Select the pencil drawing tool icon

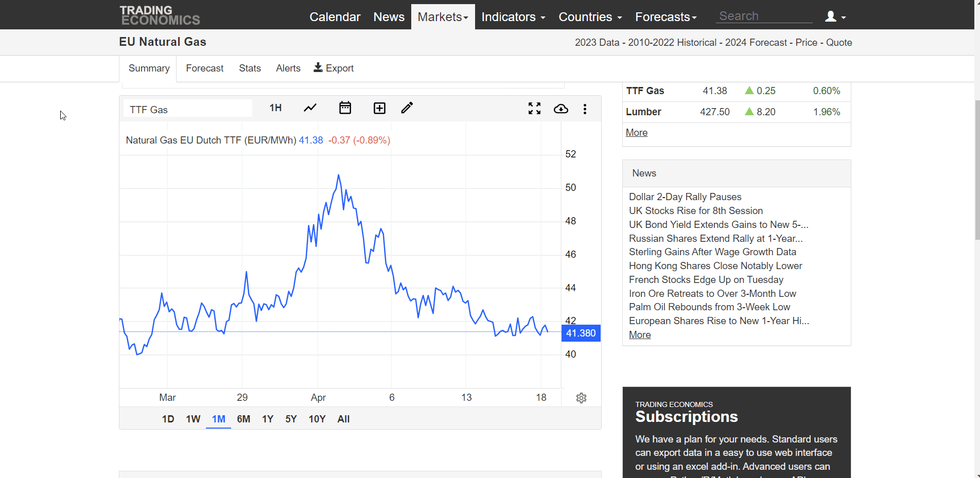[407, 108]
